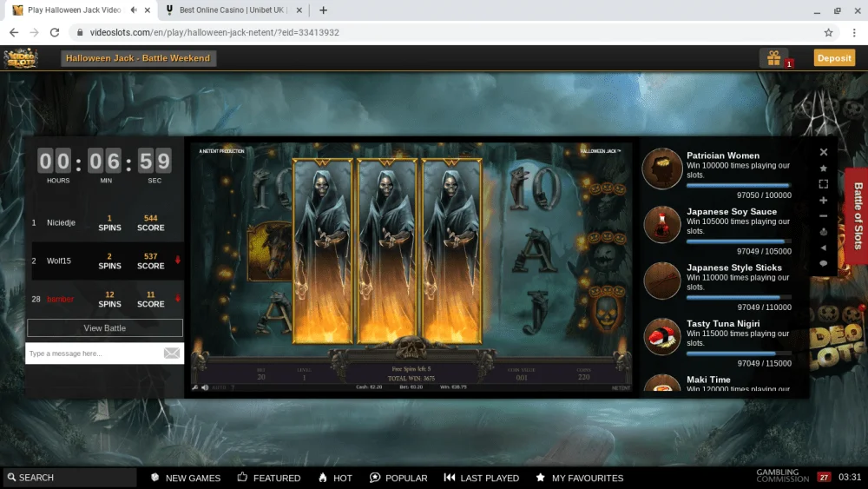Open the chat bubble side icon
Image resolution: width=868 pixels, height=489 pixels.
pyautogui.click(x=824, y=263)
